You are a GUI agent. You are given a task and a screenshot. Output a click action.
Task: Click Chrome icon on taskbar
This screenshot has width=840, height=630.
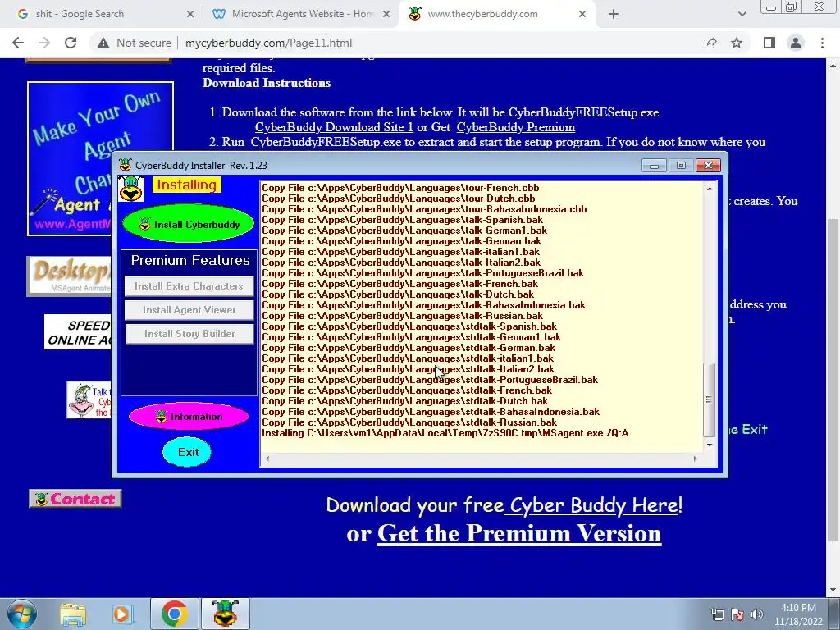pos(174,614)
